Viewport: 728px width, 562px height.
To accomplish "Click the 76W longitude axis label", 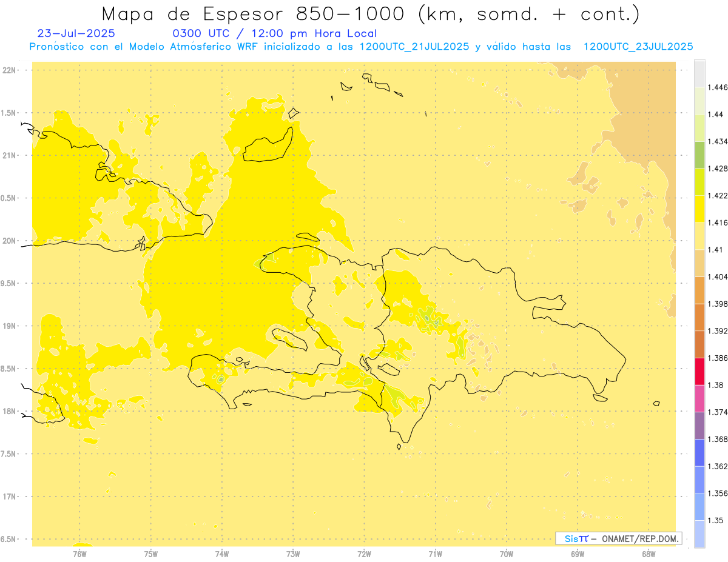I will point(79,554).
